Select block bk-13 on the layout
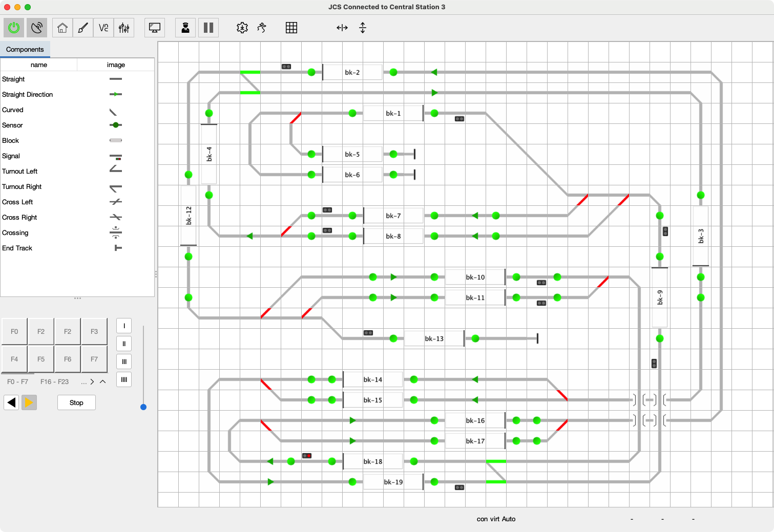The image size is (774, 532). coord(434,338)
